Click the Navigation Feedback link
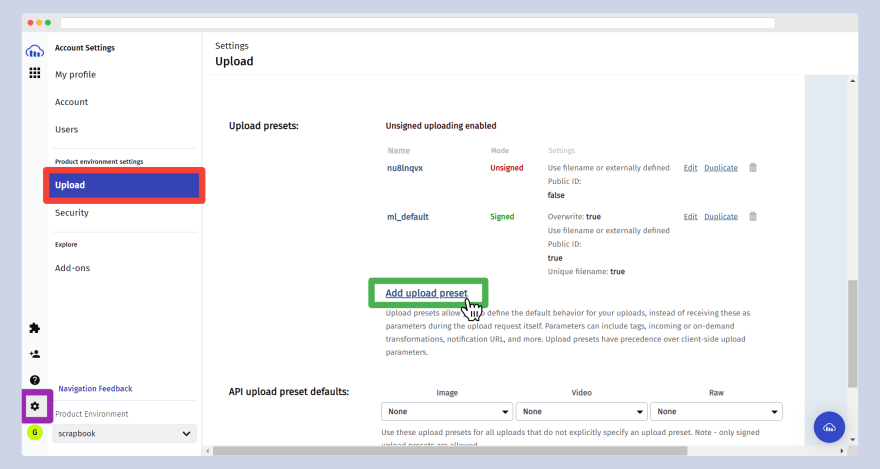This screenshot has width=880, height=469. pyautogui.click(x=95, y=388)
